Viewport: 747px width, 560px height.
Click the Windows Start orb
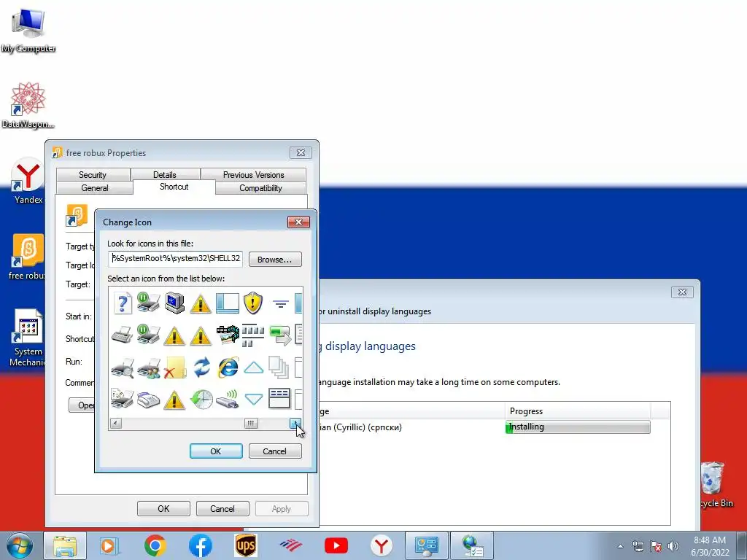(20, 546)
